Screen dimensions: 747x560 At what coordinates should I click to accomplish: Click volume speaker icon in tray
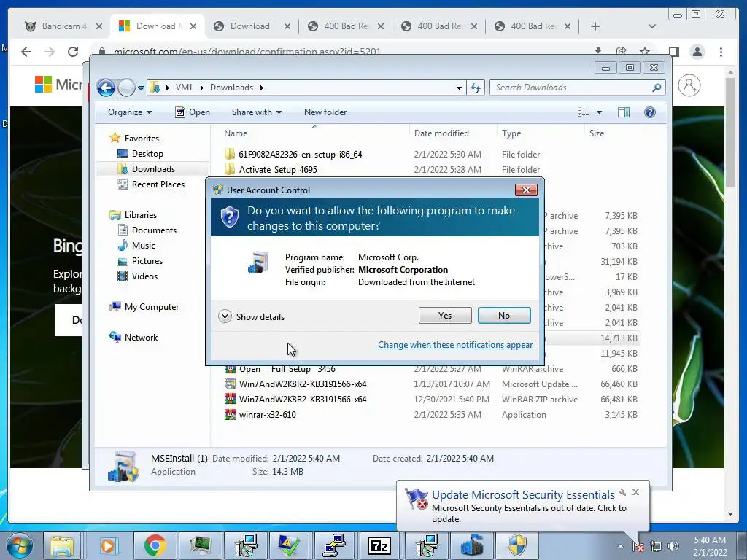click(673, 546)
